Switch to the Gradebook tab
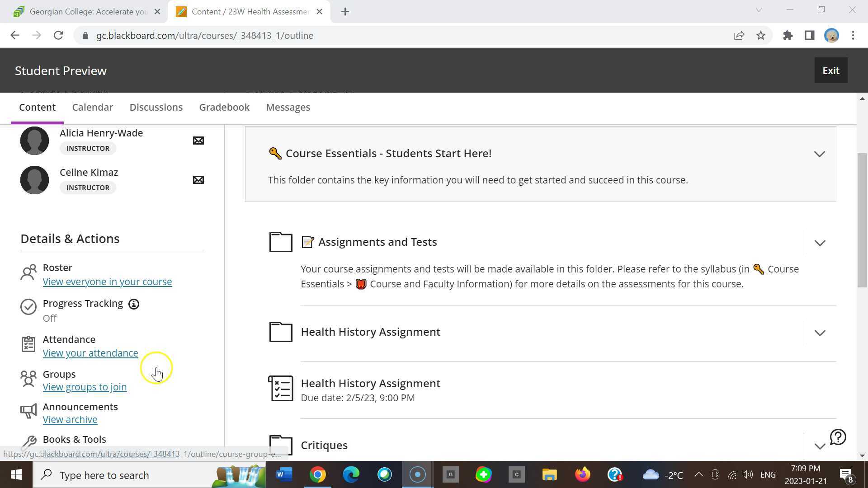Screen dimensions: 868x488 [x=224, y=108]
